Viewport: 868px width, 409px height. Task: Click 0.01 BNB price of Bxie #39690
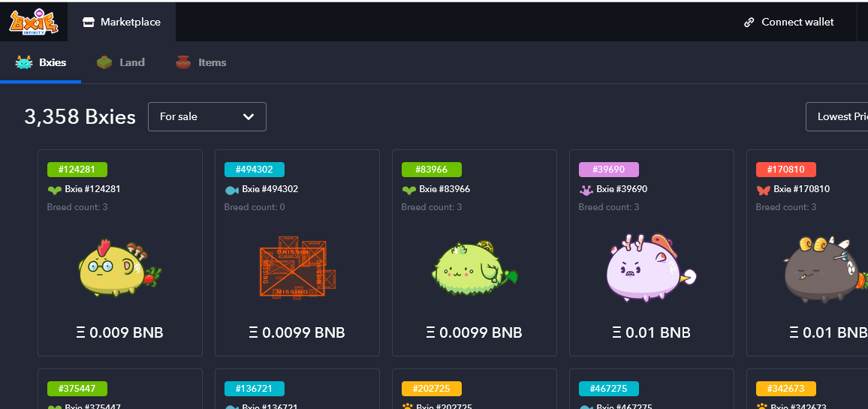click(651, 332)
